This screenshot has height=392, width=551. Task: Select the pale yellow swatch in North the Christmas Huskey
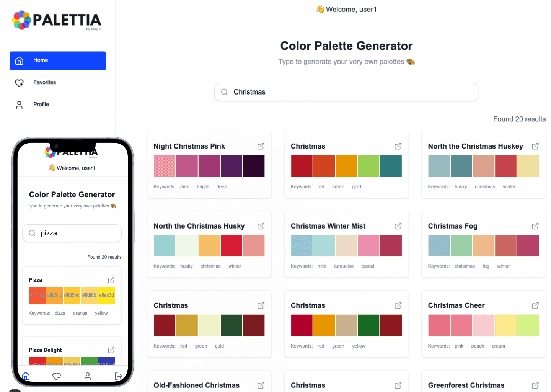528,166
